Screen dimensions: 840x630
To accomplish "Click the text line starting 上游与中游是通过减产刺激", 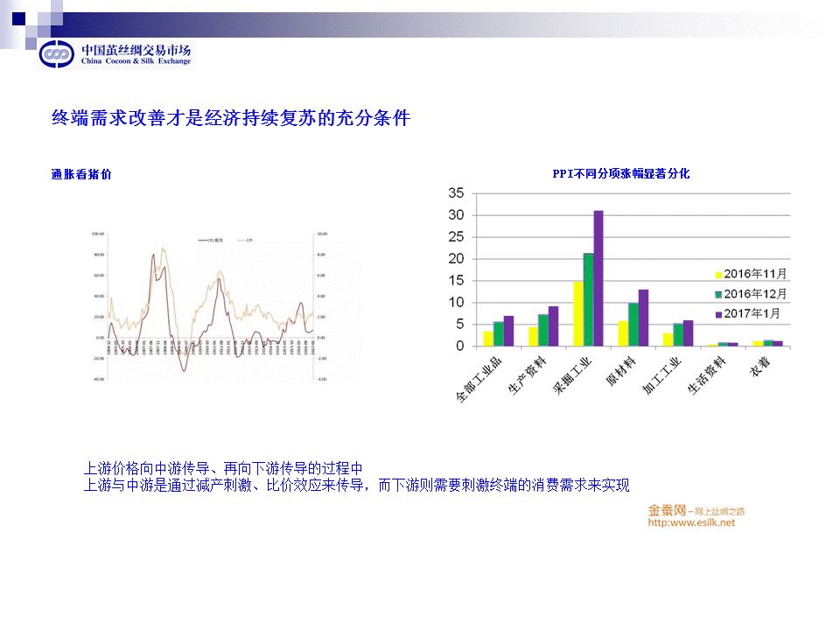I will [x=355, y=486].
